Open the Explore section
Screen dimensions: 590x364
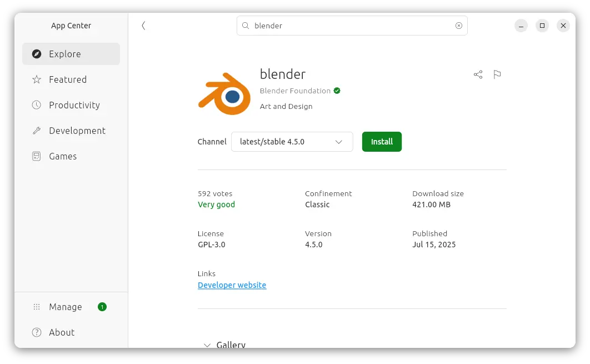coord(71,54)
